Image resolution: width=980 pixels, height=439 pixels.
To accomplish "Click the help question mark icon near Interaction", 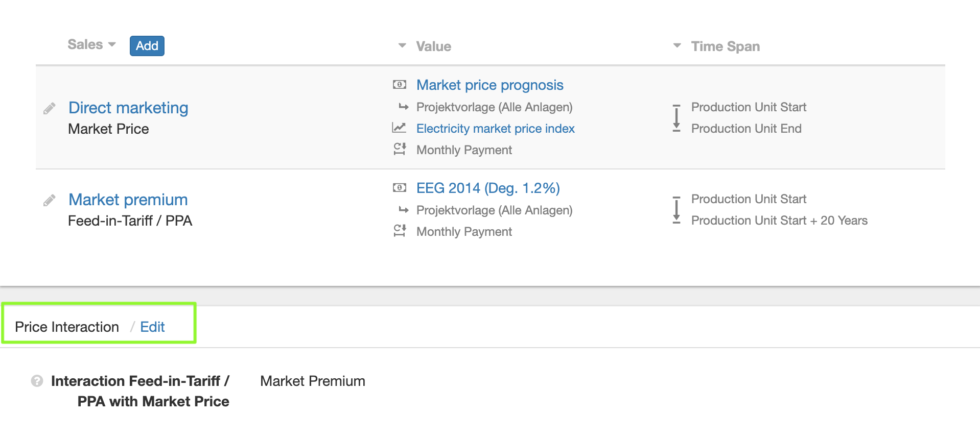I will (37, 381).
